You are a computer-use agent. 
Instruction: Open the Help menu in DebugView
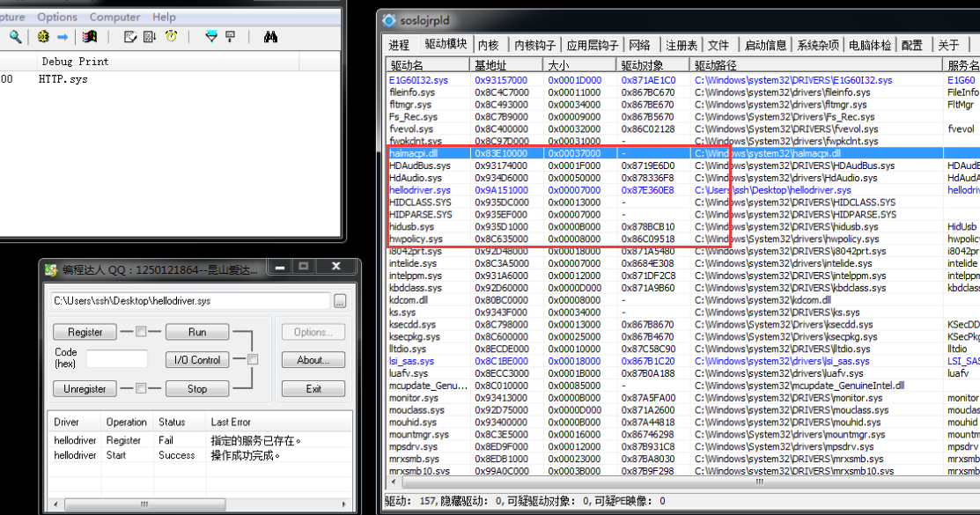164,17
